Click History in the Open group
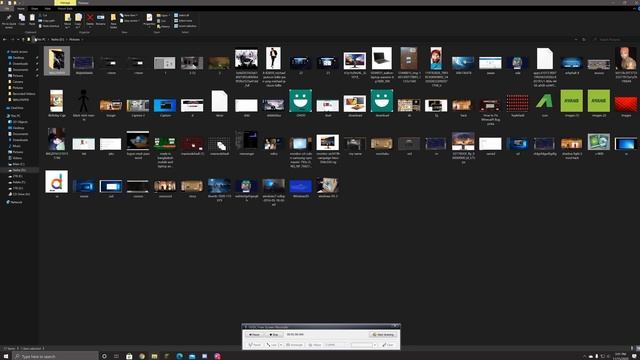 click(x=164, y=26)
